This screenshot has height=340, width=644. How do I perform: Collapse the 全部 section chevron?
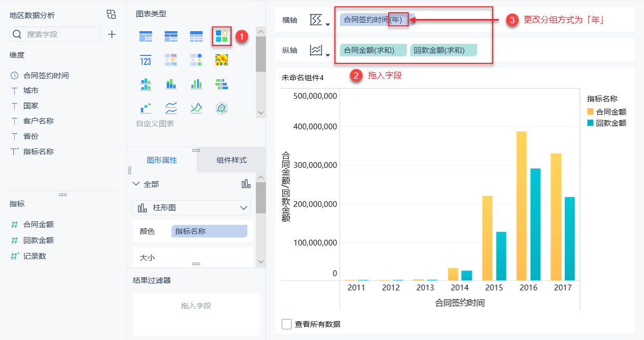point(136,184)
